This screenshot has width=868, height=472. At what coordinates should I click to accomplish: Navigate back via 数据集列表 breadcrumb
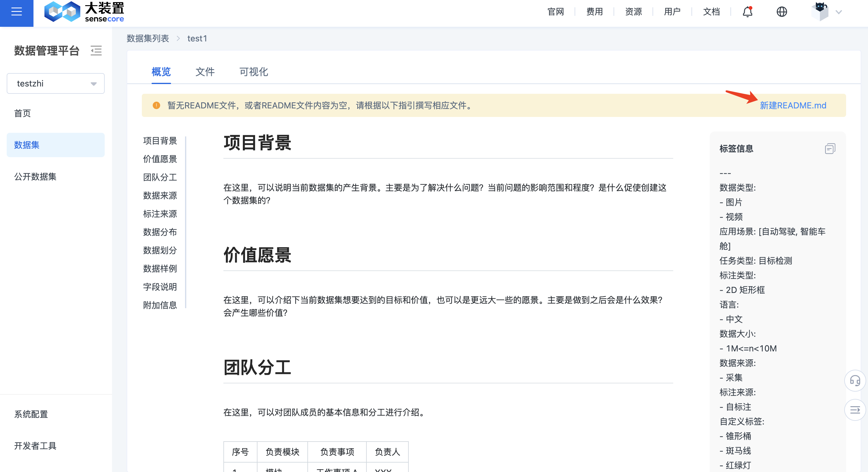[148, 38]
